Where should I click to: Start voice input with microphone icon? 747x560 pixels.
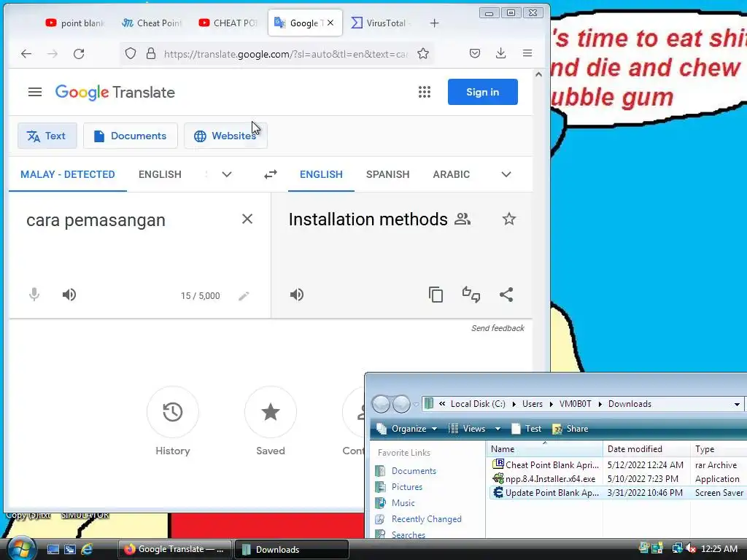pyautogui.click(x=34, y=295)
